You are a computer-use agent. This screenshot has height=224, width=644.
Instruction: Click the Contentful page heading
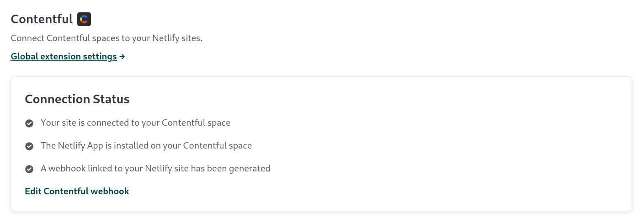(x=42, y=19)
